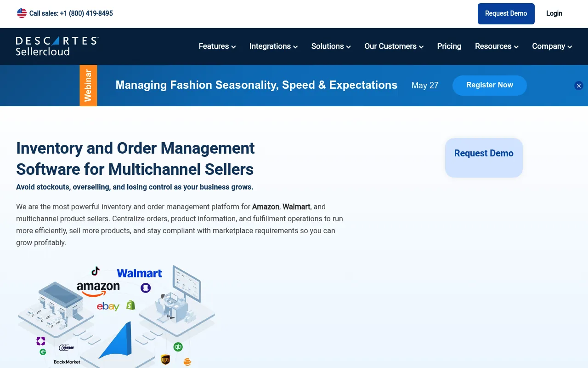Click the bold Amazon link in paragraph
The height and width of the screenshot is (368, 588).
click(x=266, y=207)
